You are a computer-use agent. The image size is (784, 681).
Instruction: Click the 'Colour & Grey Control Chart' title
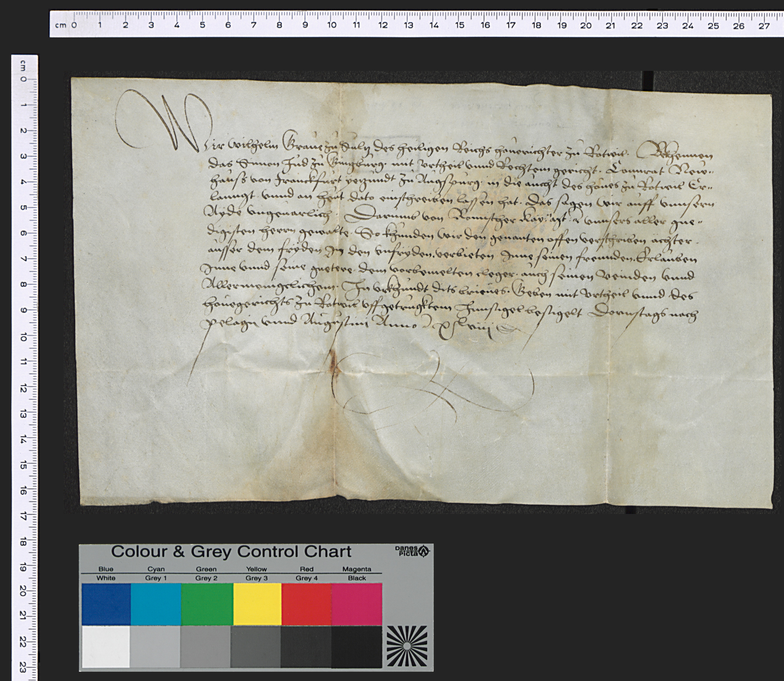coord(231,551)
